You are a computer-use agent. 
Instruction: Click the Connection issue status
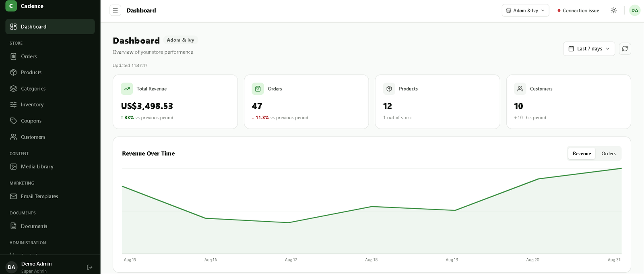pyautogui.click(x=578, y=10)
